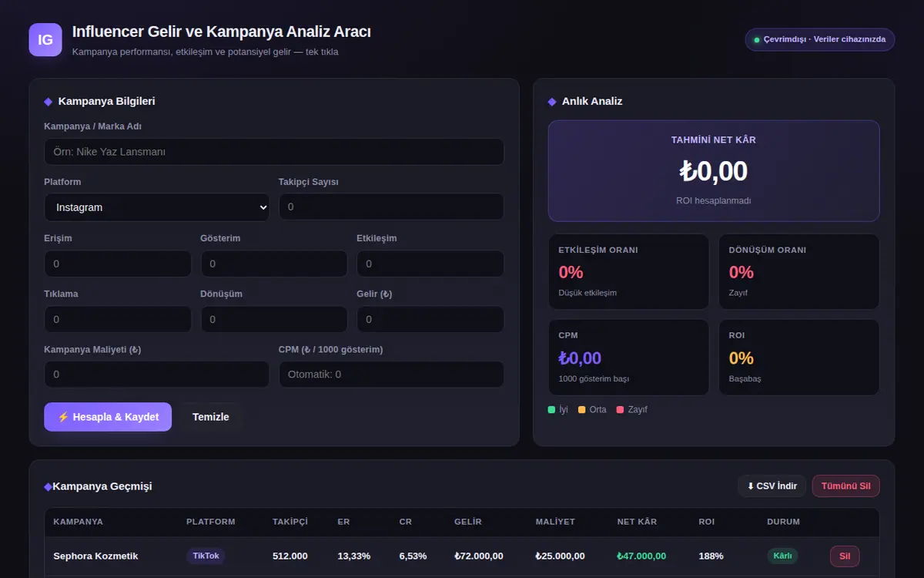Click the red Zayıf legend swatch

click(621, 410)
